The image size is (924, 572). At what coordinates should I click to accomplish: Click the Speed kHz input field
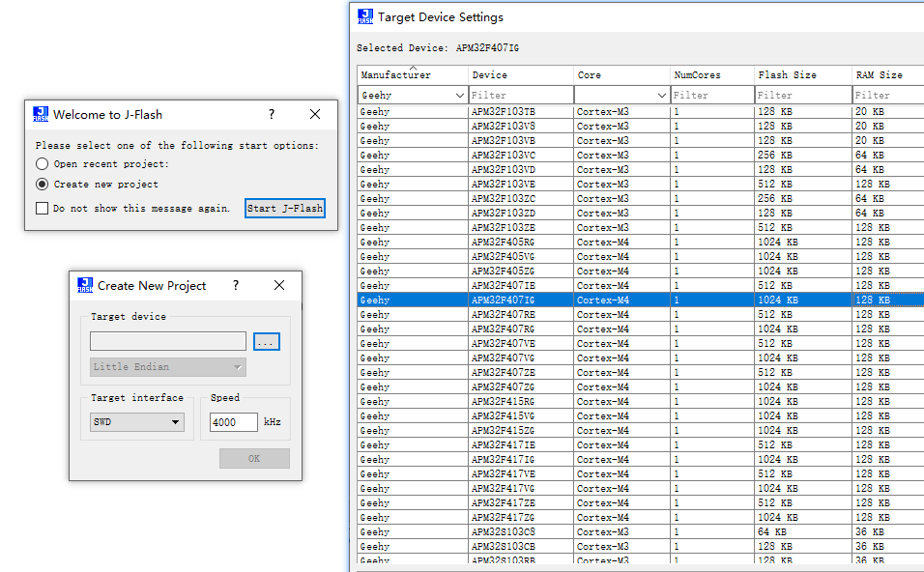click(x=234, y=422)
